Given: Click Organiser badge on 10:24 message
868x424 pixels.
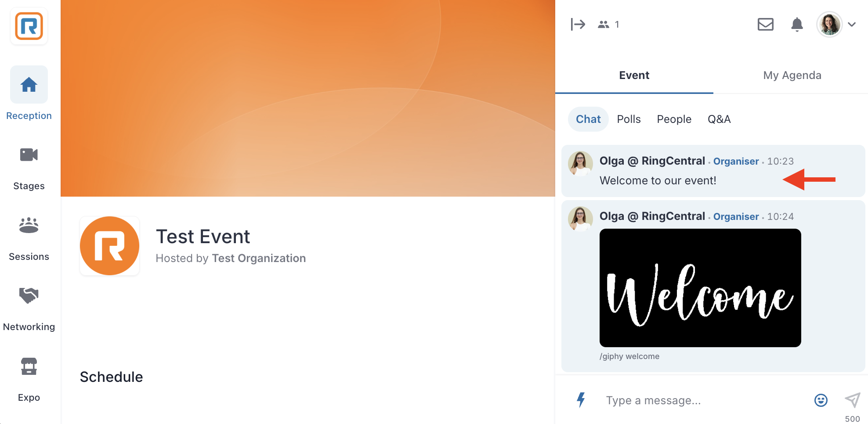Looking at the screenshot, I should [736, 217].
